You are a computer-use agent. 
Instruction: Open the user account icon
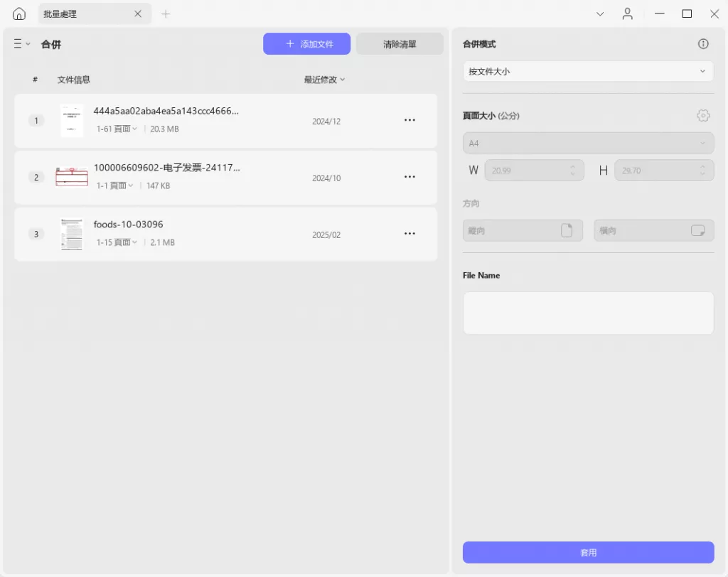tap(627, 14)
